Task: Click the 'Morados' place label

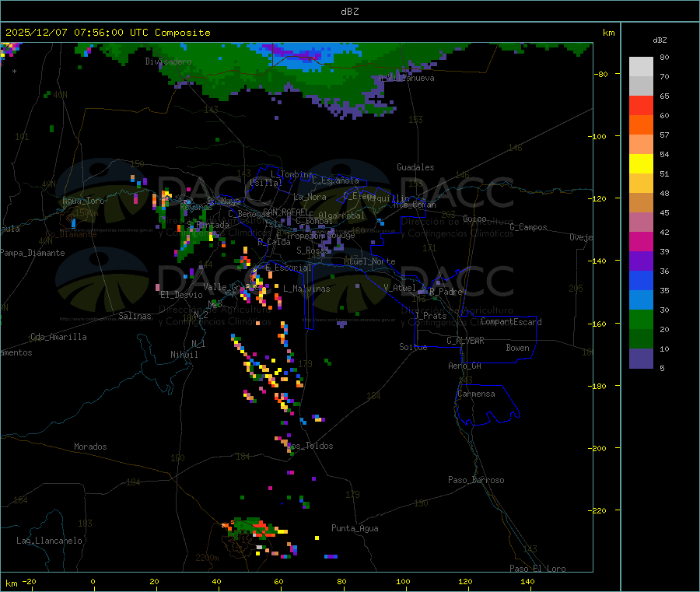Action: (90, 447)
